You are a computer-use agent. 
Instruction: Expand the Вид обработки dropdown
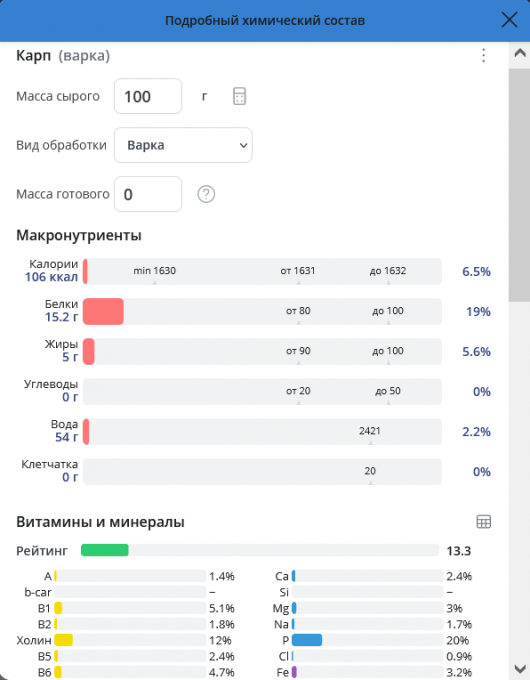pyautogui.click(x=183, y=145)
